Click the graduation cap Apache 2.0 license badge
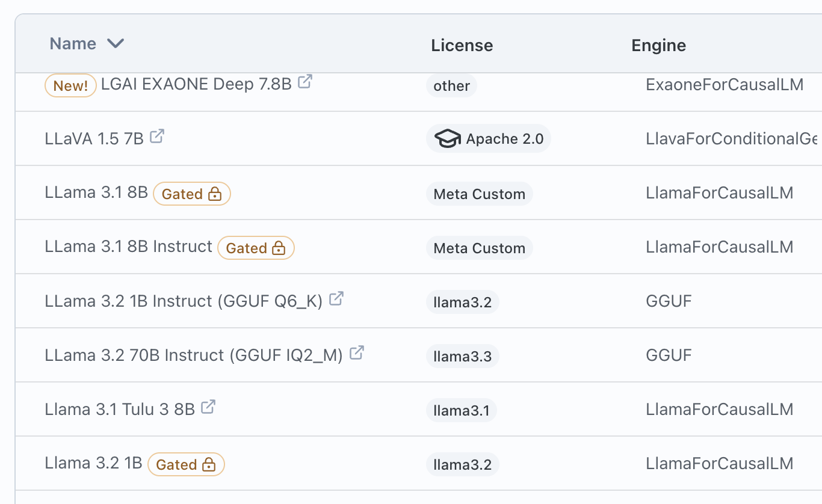Screen dimensions: 822x504 point(489,139)
